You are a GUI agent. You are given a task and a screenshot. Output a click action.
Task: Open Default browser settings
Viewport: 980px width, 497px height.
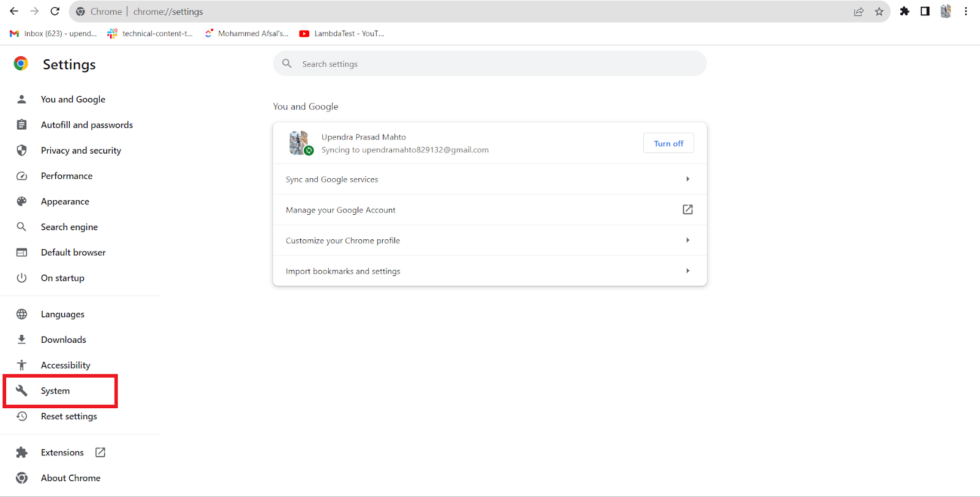tap(73, 253)
